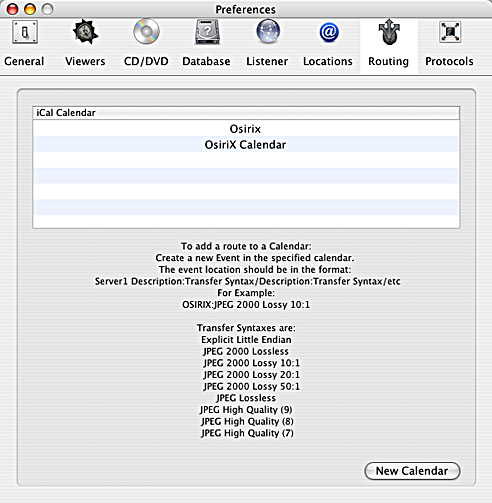Click the iCal Calendar column header
The width and height of the screenshot is (492, 503).
[x=246, y=113]
